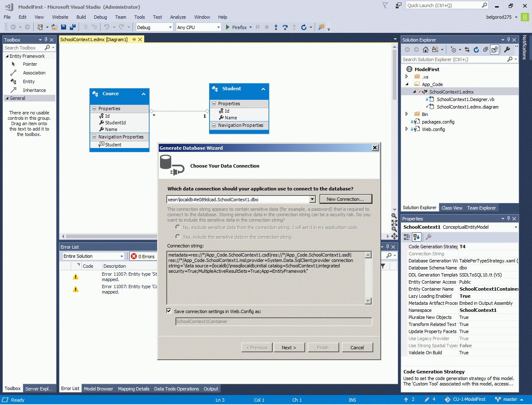
Task: Switch to the Class View tab
Action: [x=452, y=208]
